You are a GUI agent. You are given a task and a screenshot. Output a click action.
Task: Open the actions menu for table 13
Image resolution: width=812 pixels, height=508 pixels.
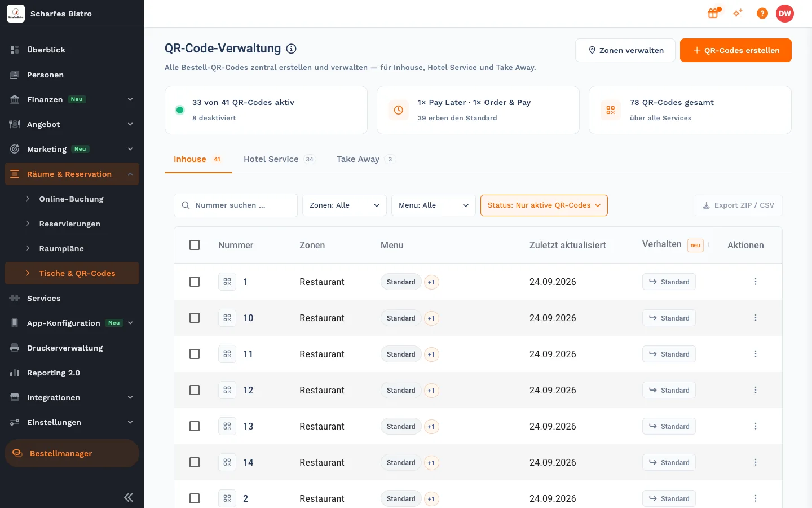click(756, 426)
